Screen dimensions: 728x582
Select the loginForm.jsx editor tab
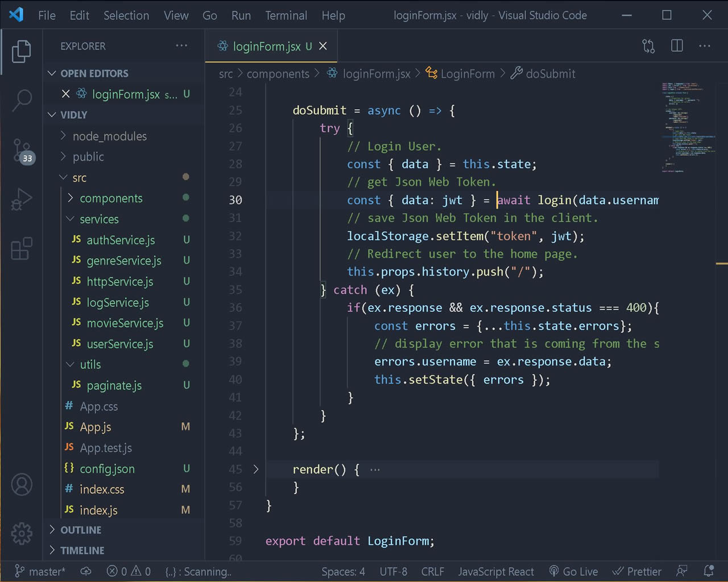pos(267,46)
